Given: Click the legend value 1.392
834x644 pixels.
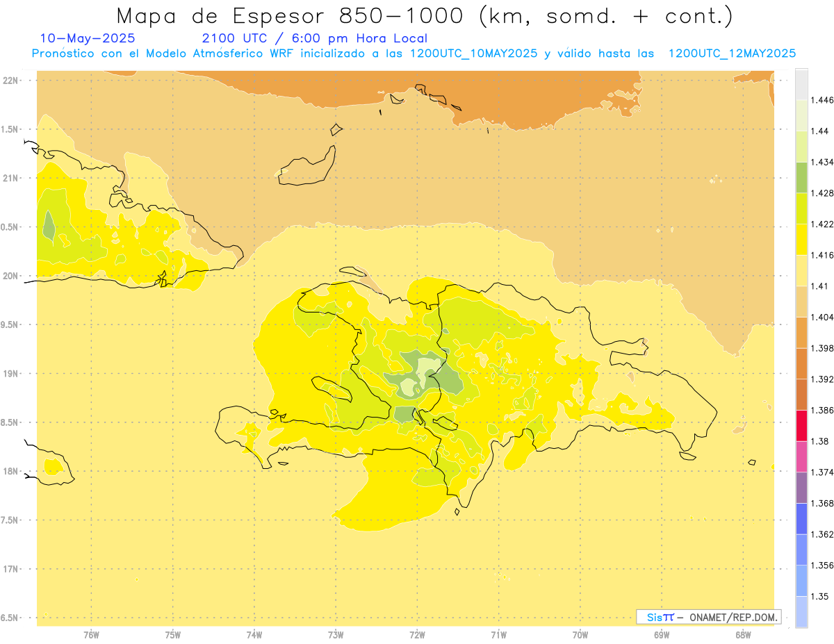Looking at the screenshot, I should pos(822,379).
